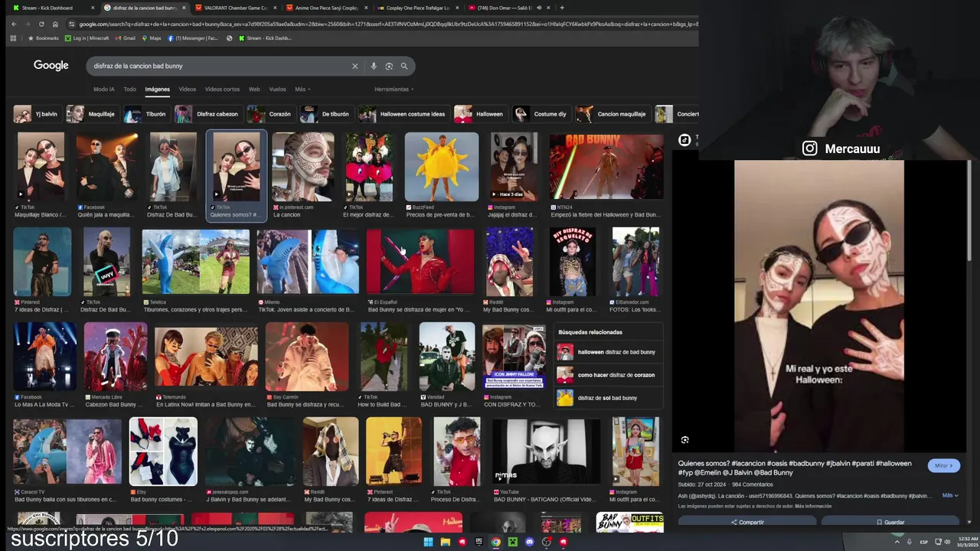Go to the Google logo homepage

click(51, 66)
